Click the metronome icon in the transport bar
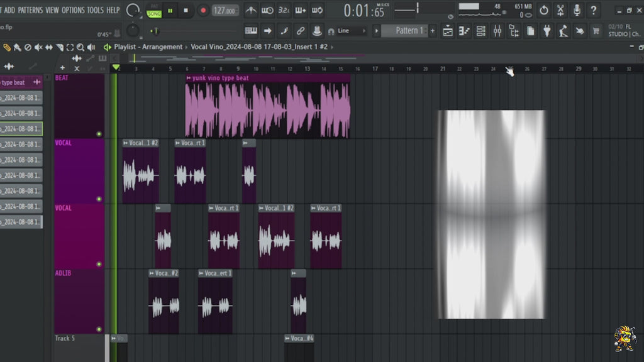 252,10
